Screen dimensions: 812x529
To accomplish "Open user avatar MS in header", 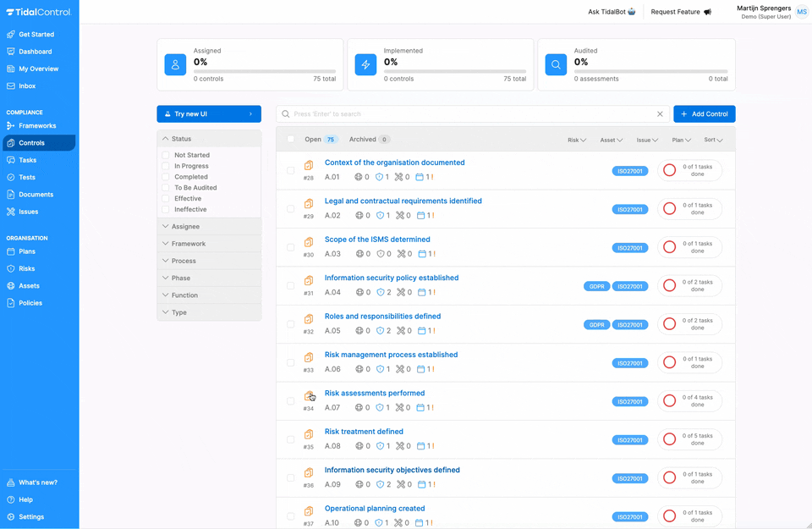I will 801,12.
